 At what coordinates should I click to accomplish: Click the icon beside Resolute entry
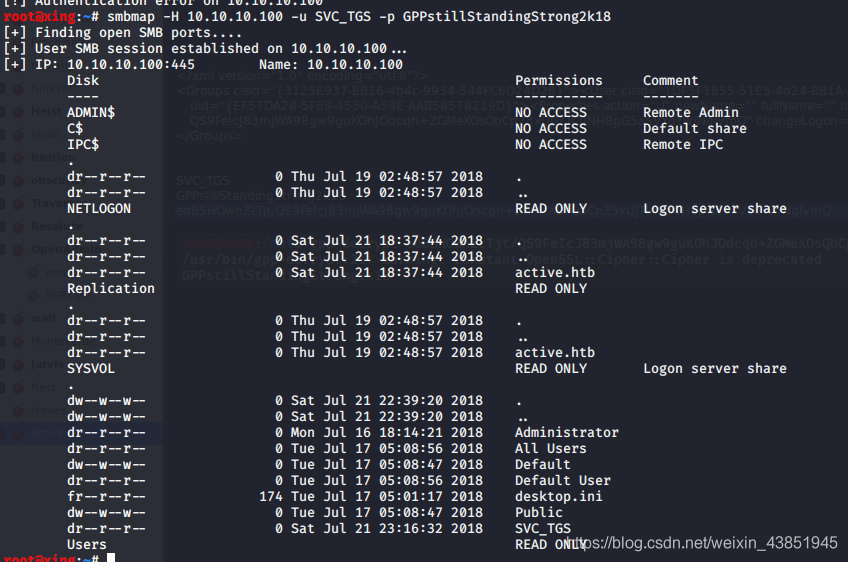[x=19, y=227]
